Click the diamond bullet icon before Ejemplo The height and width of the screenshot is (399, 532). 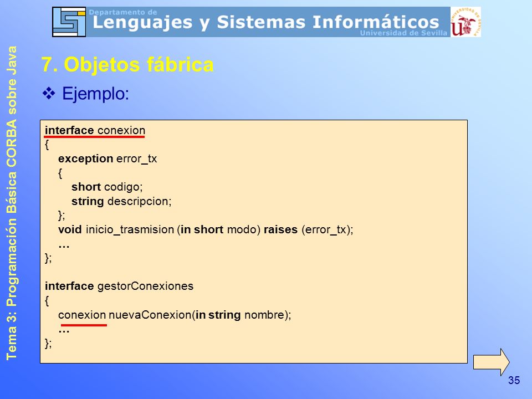tap(49, 93)
